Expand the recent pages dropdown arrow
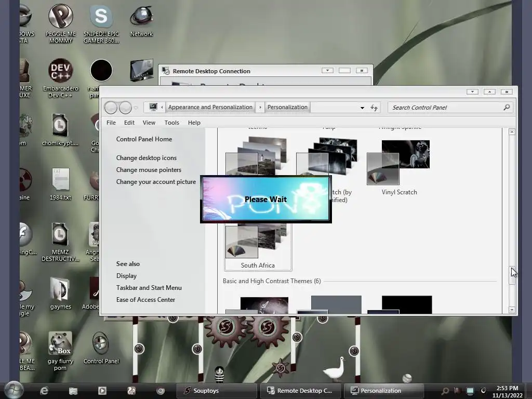Screen dimensions: 532x399 [136, 108]
